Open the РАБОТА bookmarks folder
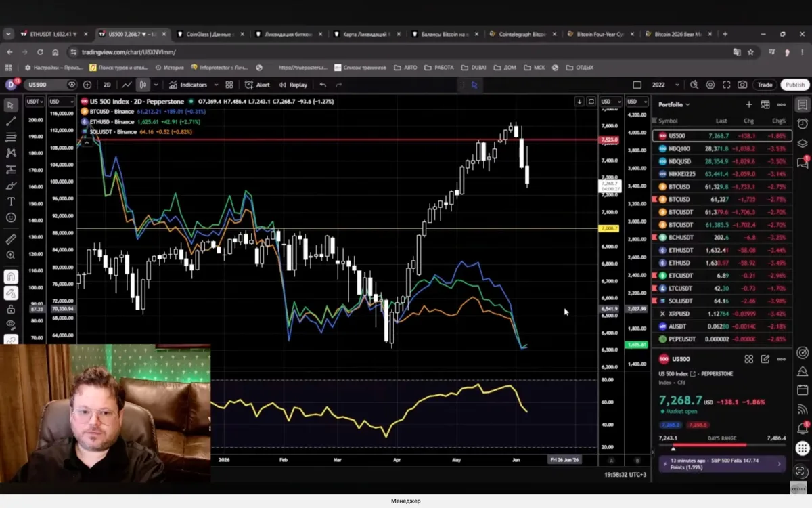 tap(438, 67)
